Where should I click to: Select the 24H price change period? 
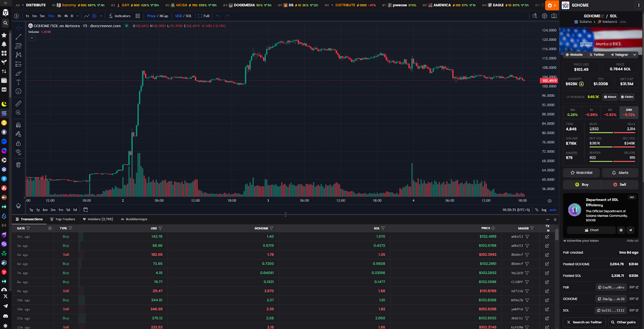coord(629,112)
